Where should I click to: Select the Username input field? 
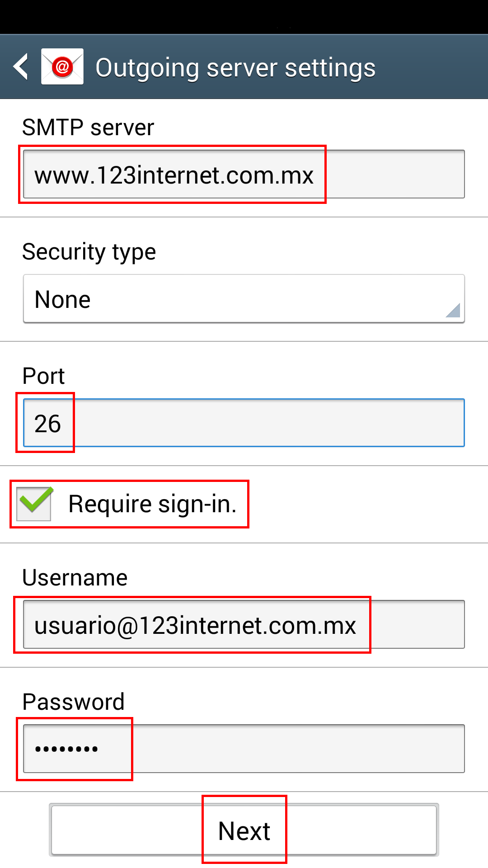click(x=244, y=624)
